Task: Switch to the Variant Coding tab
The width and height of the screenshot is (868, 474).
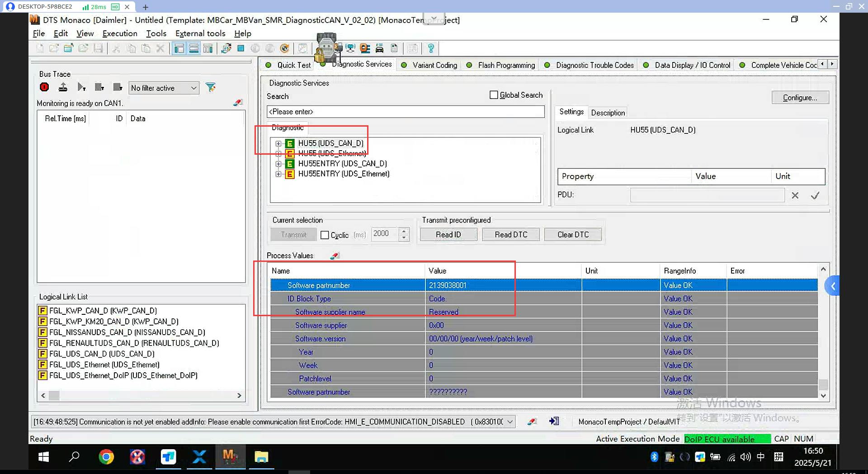Action: [x=429, y=65]
